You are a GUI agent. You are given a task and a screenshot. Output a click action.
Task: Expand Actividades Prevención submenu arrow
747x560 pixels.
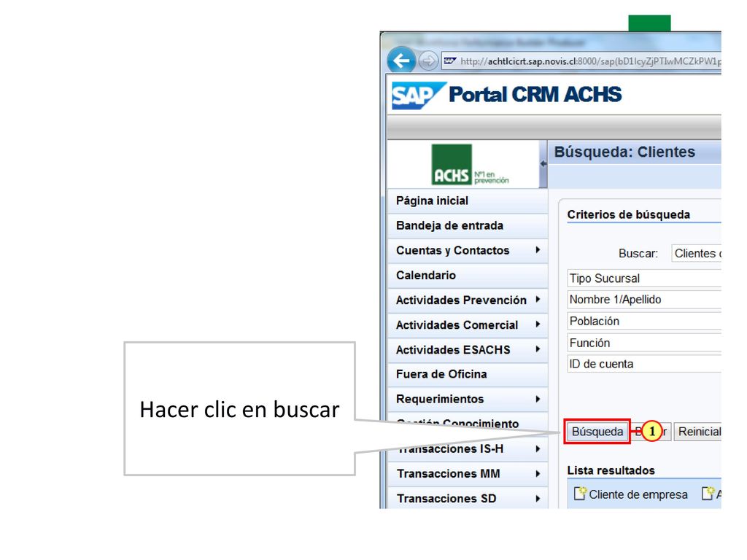538,300
